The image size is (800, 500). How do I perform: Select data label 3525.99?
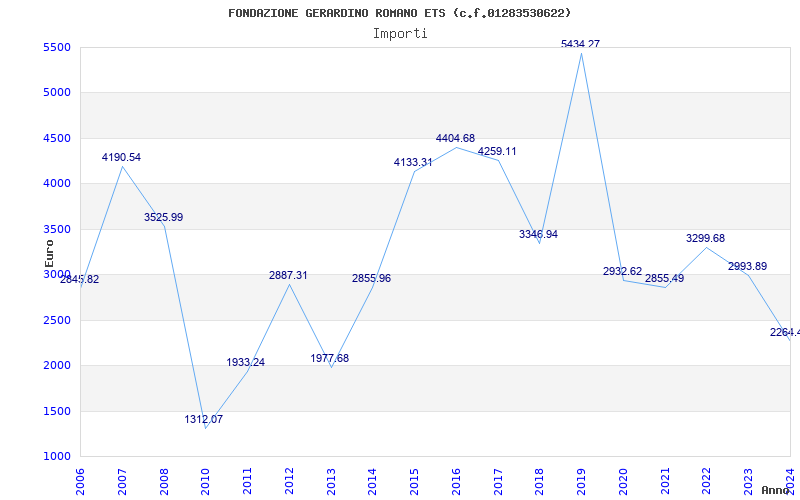pos(163,217)
